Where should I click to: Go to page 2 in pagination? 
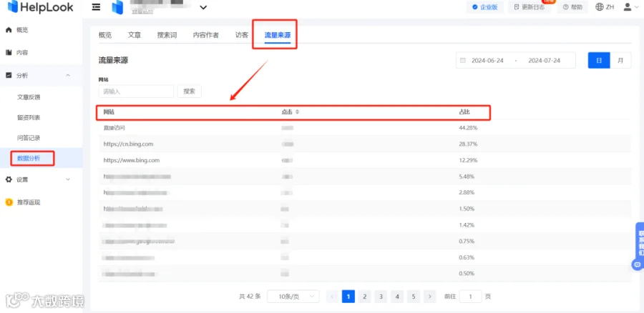pos(364,296)
